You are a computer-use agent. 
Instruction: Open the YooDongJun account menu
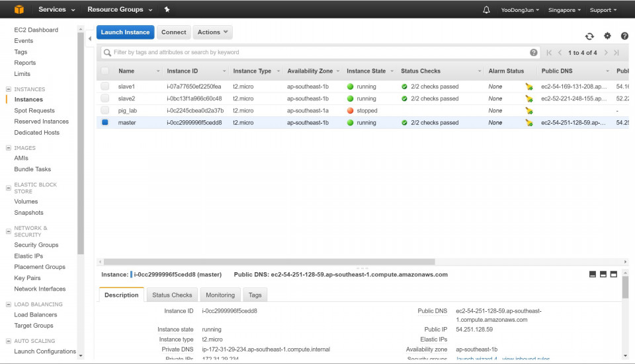coord(520,10)
